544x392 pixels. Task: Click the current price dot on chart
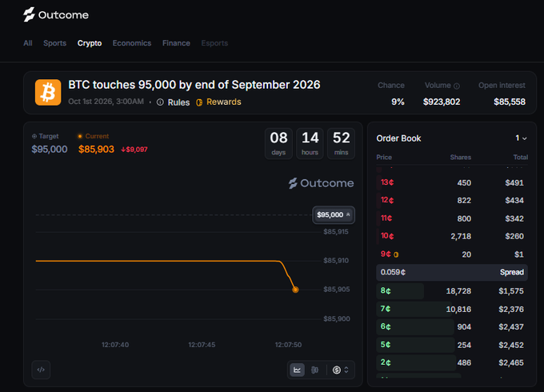[295, 290]
